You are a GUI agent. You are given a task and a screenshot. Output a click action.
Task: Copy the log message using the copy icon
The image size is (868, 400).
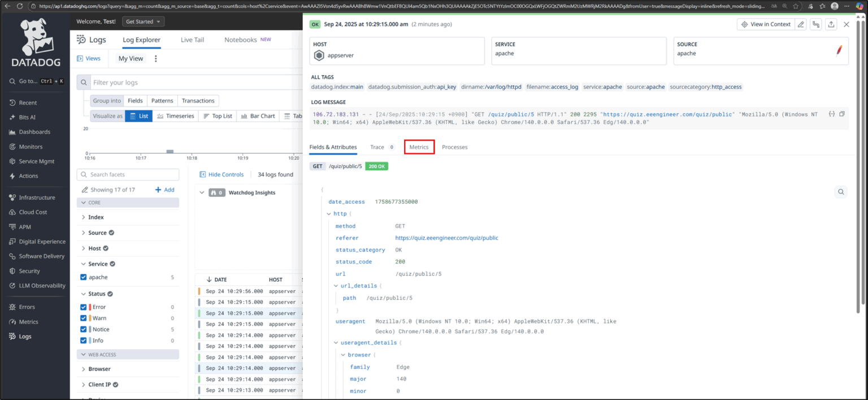[x=841, y=113]
